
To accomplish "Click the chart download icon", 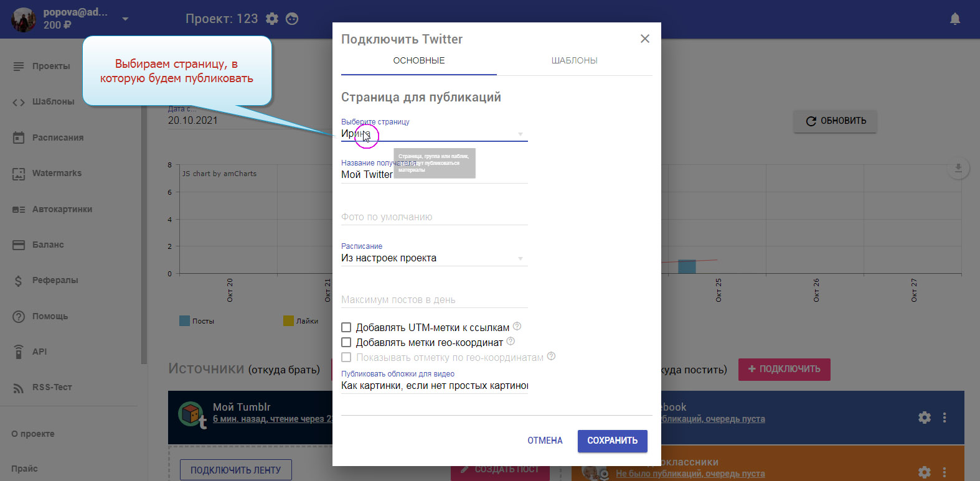I will click(x=958, y=169).
